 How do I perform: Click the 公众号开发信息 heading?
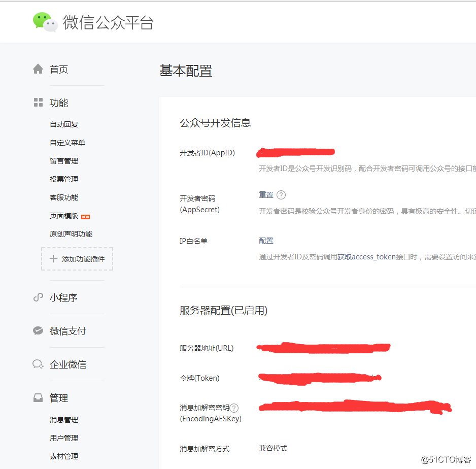click(215, 123)
